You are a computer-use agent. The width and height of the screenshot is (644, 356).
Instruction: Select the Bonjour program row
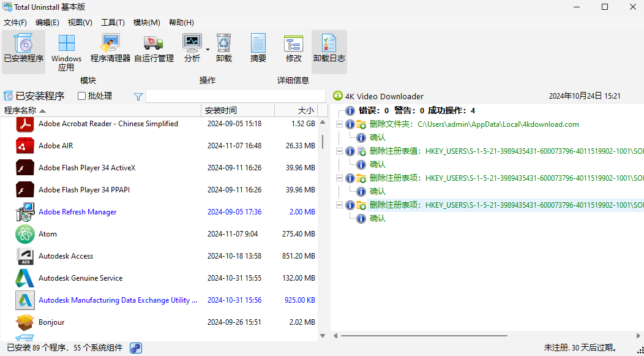(159, 322)
